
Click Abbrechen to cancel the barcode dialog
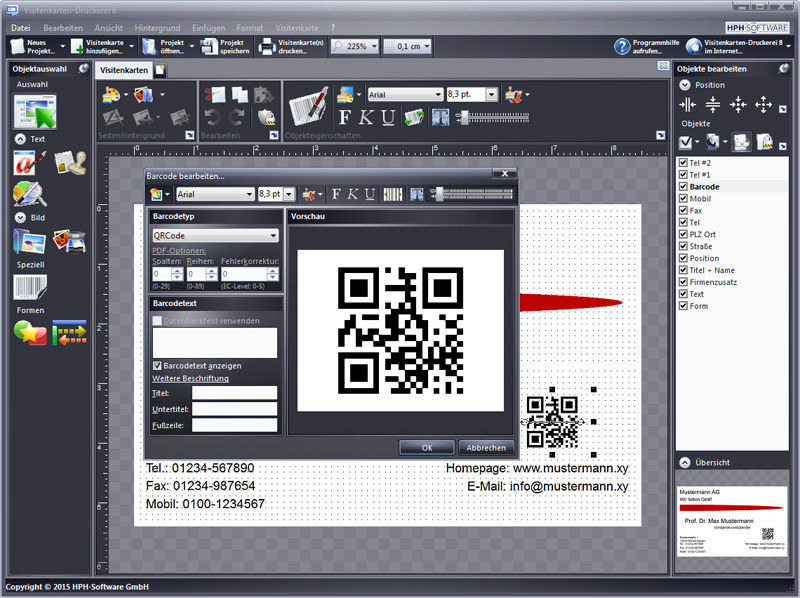(486, 447)
